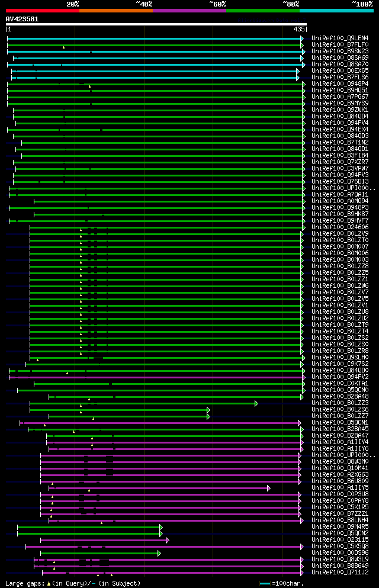Click the green ~80% identity legend segment
379x588 pixels.
(x=263, y=11)
